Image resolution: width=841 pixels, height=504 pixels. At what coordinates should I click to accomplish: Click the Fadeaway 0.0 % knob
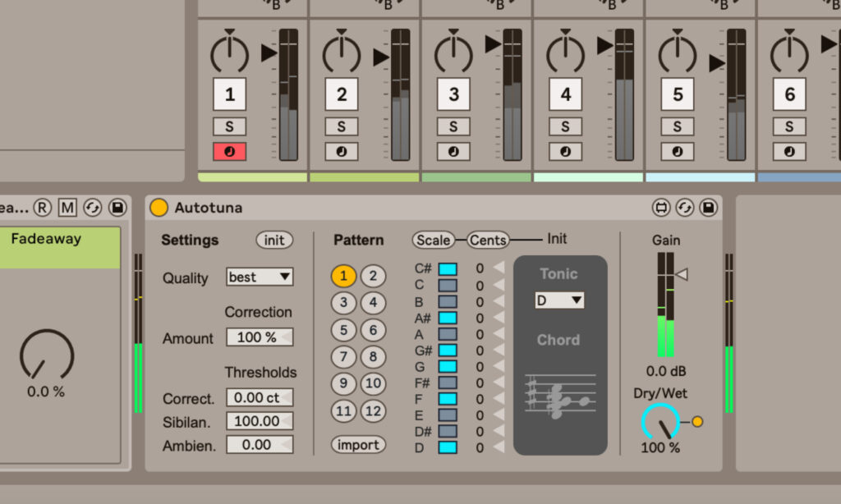[x=47, y=355]
